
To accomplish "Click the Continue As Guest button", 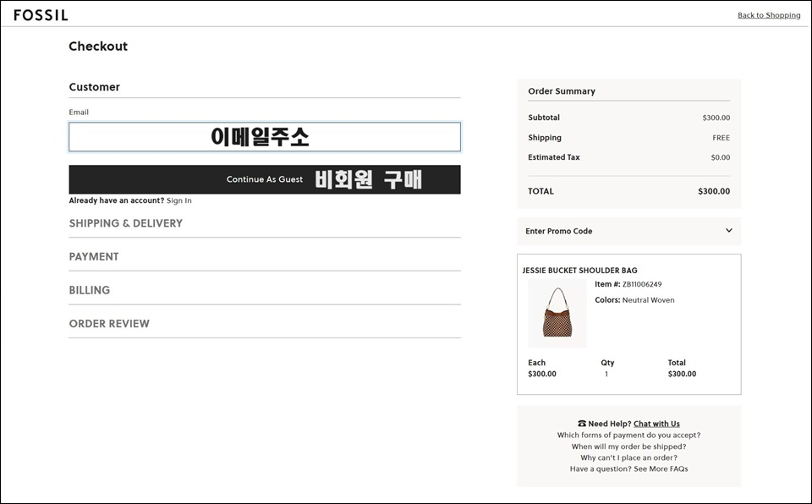I will [265, 179].
